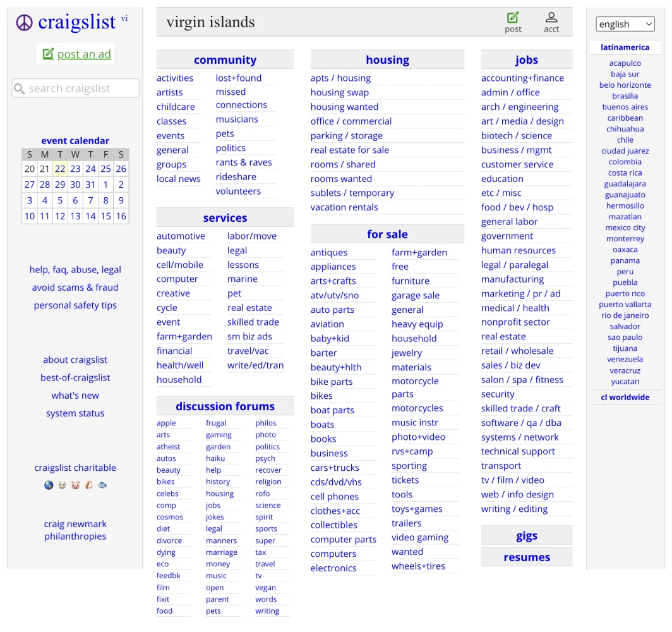672x632 pixels.
Task: Read avoid scams & fraud page
Action: point(75,288)
